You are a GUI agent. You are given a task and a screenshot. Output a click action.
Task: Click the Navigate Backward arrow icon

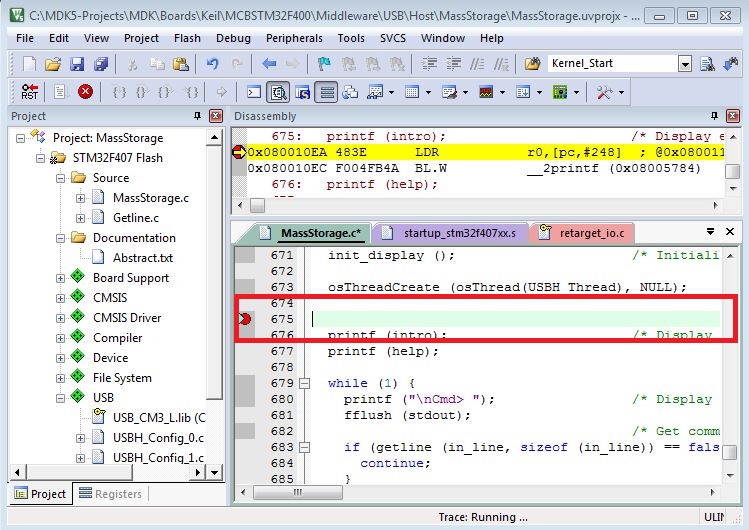(269, 64)
